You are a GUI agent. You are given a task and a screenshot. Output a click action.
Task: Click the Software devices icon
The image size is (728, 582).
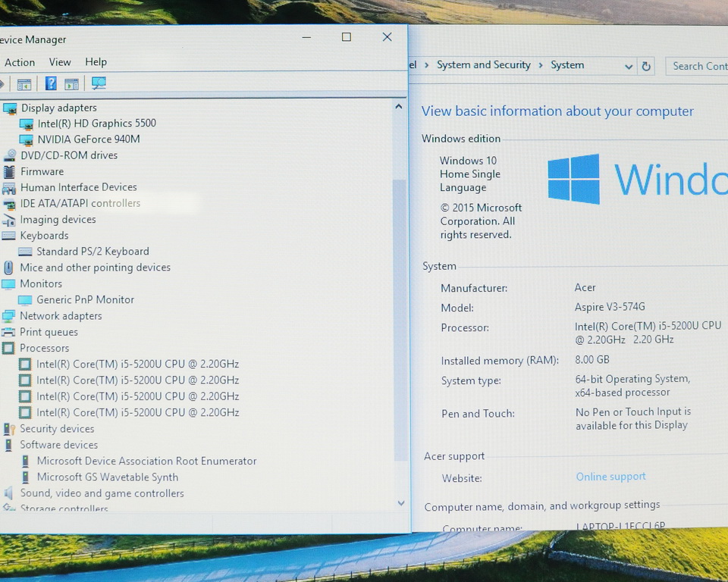8,445
